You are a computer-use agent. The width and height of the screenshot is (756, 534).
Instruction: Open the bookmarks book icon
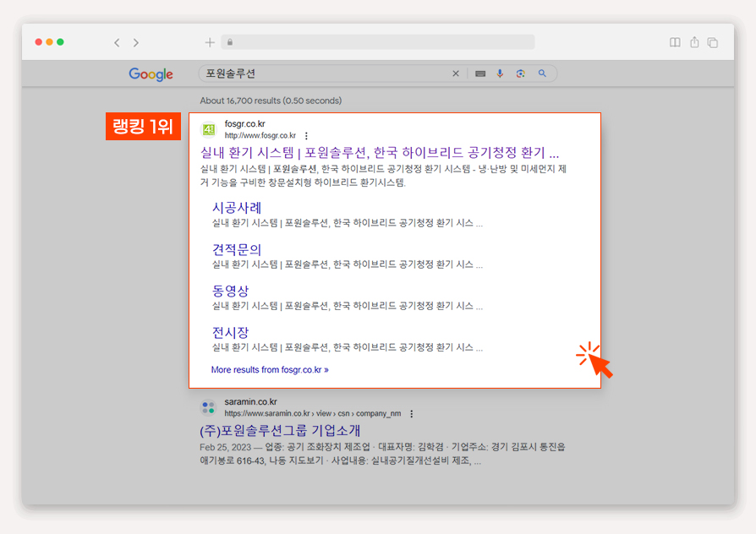675,42
